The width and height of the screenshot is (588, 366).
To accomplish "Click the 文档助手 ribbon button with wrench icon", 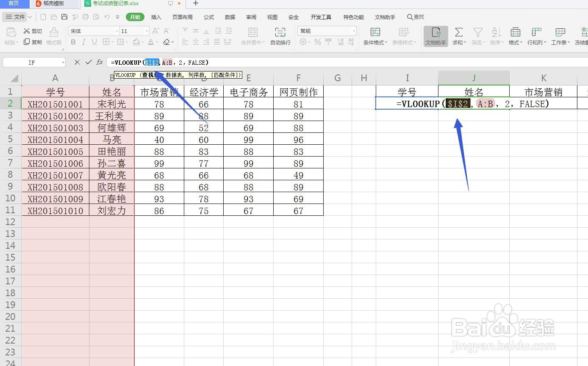I will coord(436,36).
